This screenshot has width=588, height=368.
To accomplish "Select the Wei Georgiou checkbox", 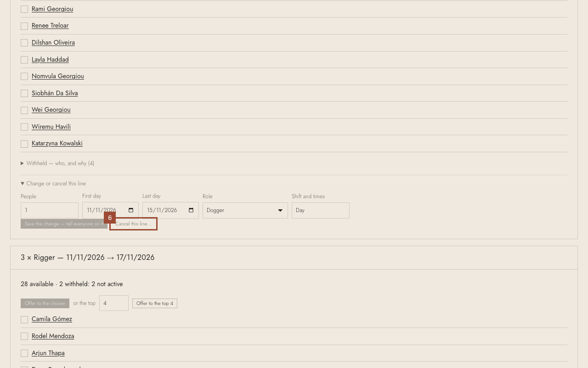I will pyautogui.click(x=24, y=110).
